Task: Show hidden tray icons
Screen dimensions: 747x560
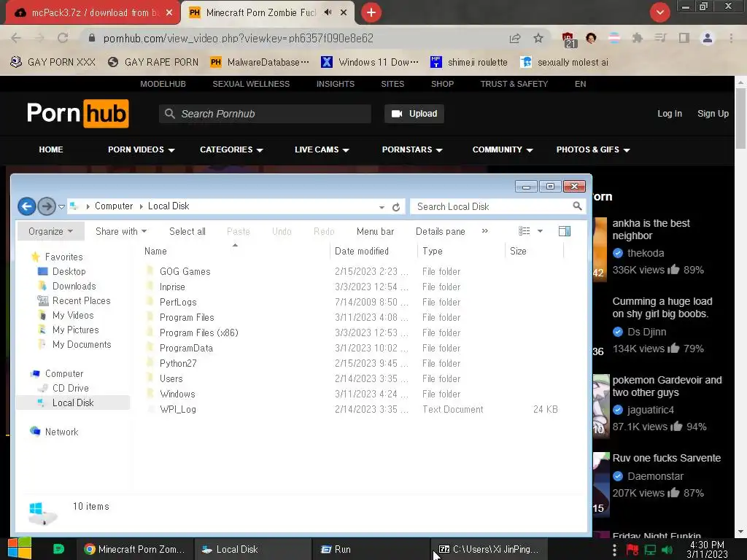Action: tap(614, 550)
